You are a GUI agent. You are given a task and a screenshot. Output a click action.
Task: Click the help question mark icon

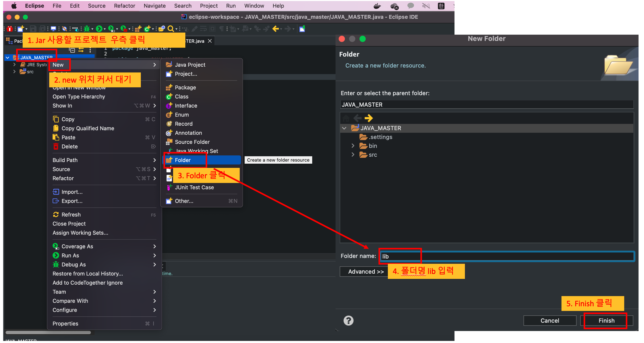(348, 320)
